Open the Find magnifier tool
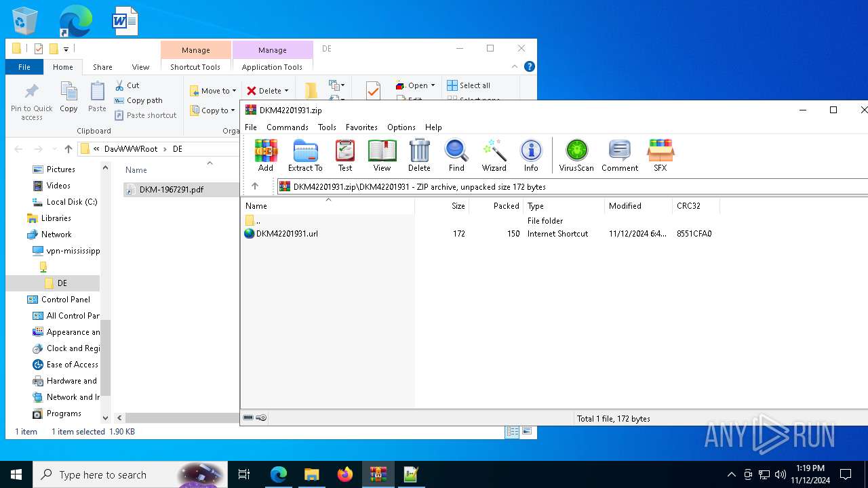Screen dimensions: 868x488 tap(456, 155)
